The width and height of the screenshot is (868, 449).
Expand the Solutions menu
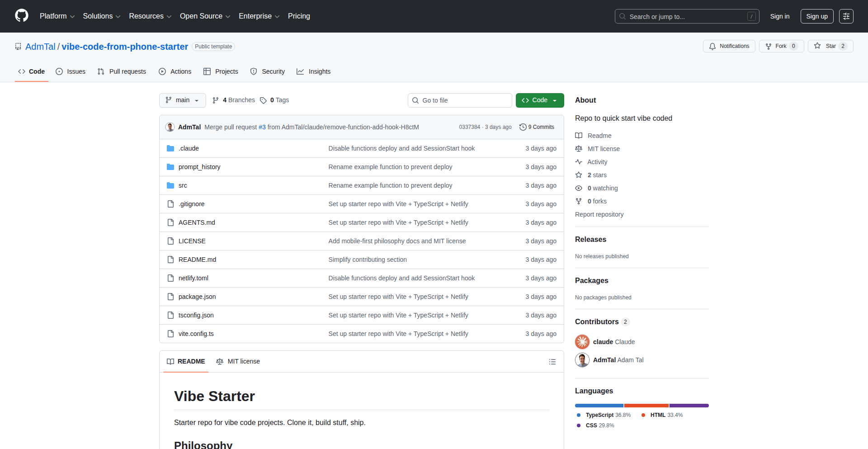tap(102, 16)
